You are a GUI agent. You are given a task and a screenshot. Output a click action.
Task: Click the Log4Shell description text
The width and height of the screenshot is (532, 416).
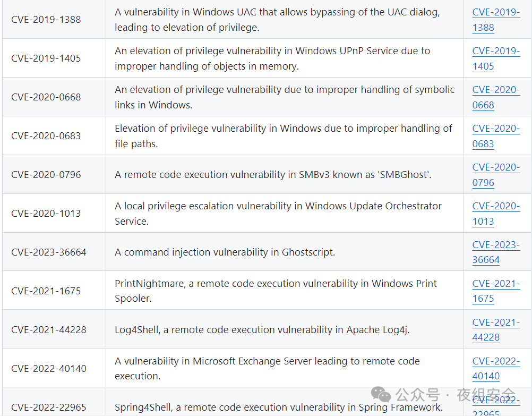[262, 329]
